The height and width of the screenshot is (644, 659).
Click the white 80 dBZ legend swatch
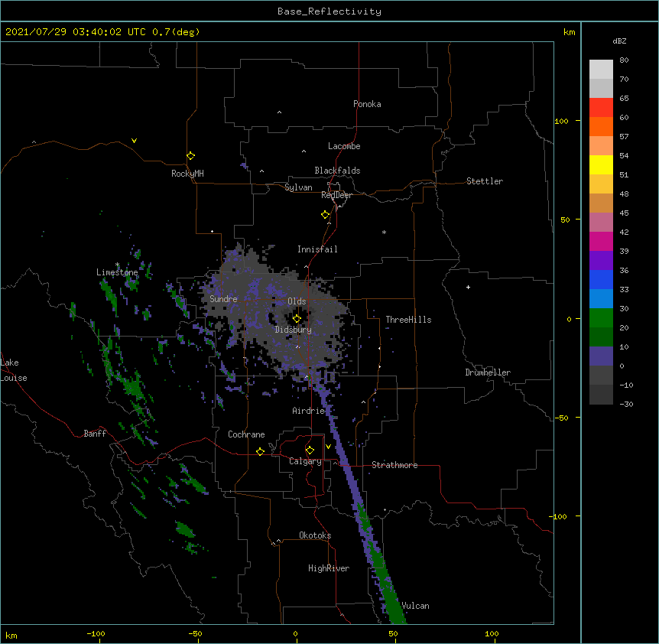pos(601,70)
